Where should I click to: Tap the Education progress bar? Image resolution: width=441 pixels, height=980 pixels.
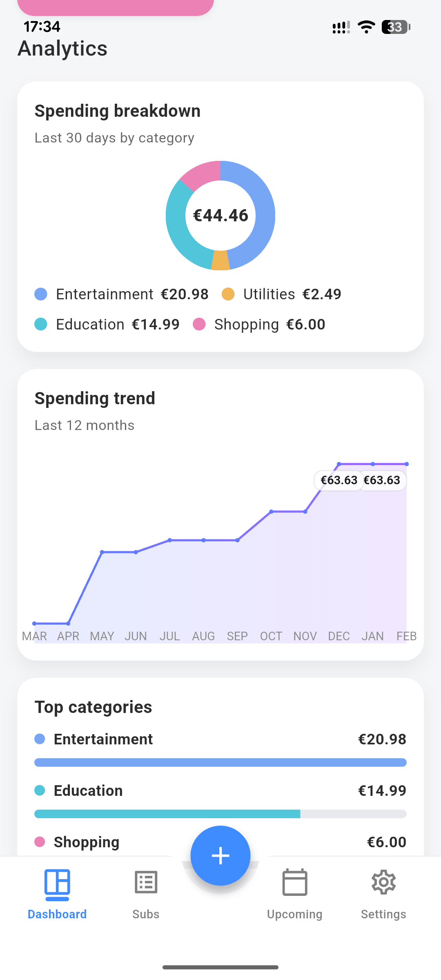[x=220, y=814]
